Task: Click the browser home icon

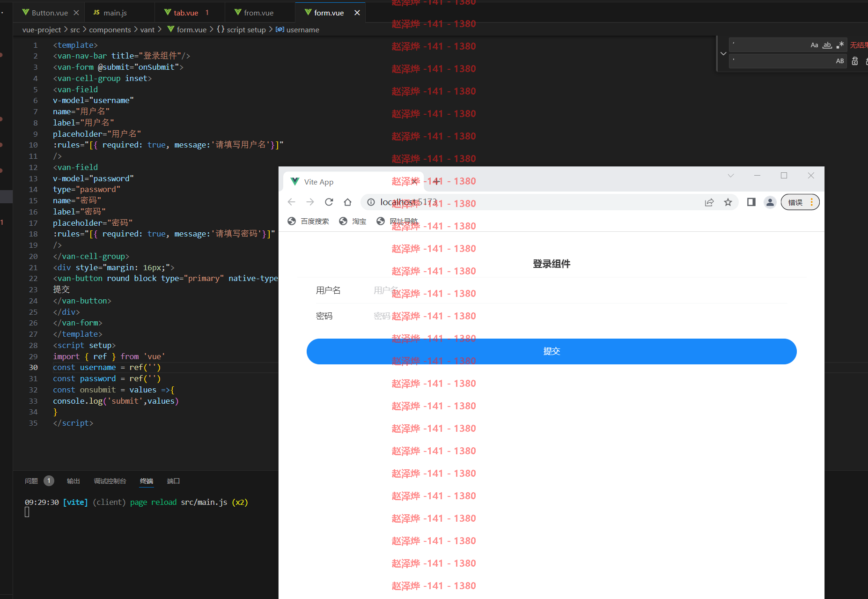Action: pos(347,202)
